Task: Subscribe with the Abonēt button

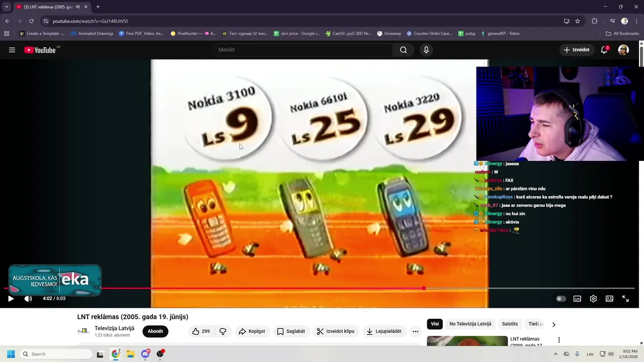Action: [155, 331]
